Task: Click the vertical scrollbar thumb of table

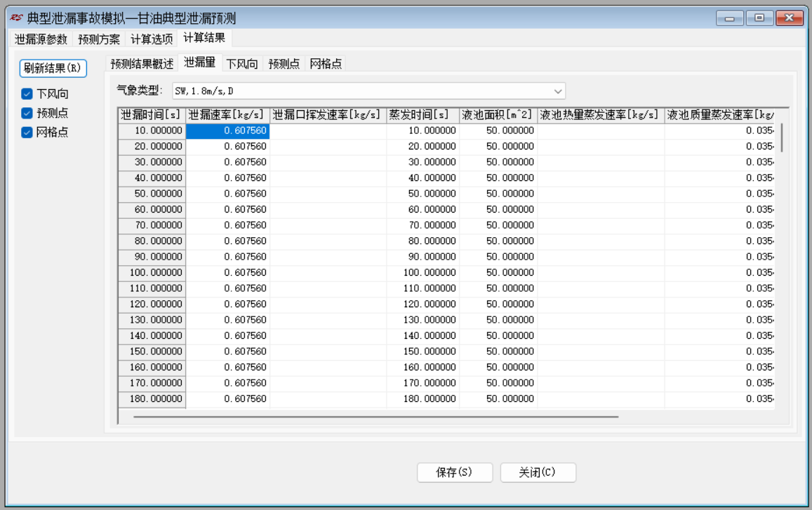Action: coord(781,137)
